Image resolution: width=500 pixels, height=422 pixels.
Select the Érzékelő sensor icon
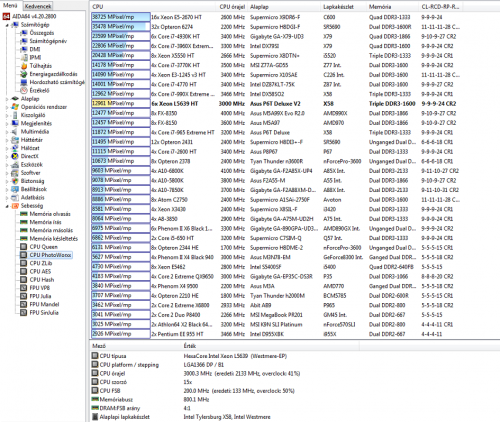click(x=23, y=90)
